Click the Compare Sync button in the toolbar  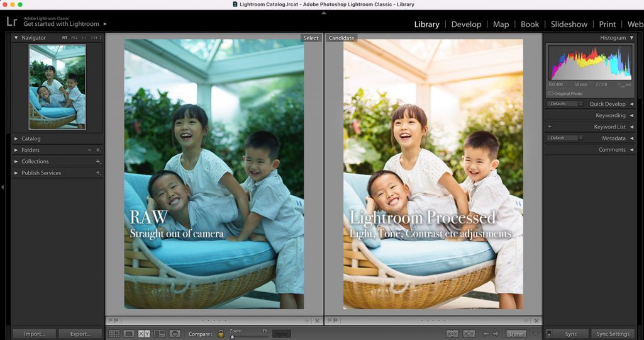pyautogui.click(x=281, y=334)
